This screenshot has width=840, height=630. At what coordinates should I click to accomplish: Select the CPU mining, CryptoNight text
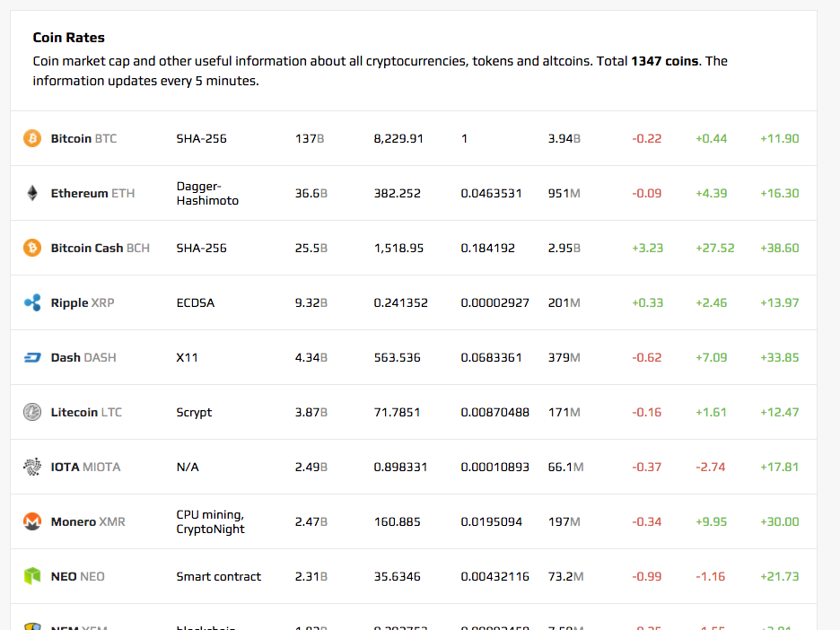tap(211, 521)
